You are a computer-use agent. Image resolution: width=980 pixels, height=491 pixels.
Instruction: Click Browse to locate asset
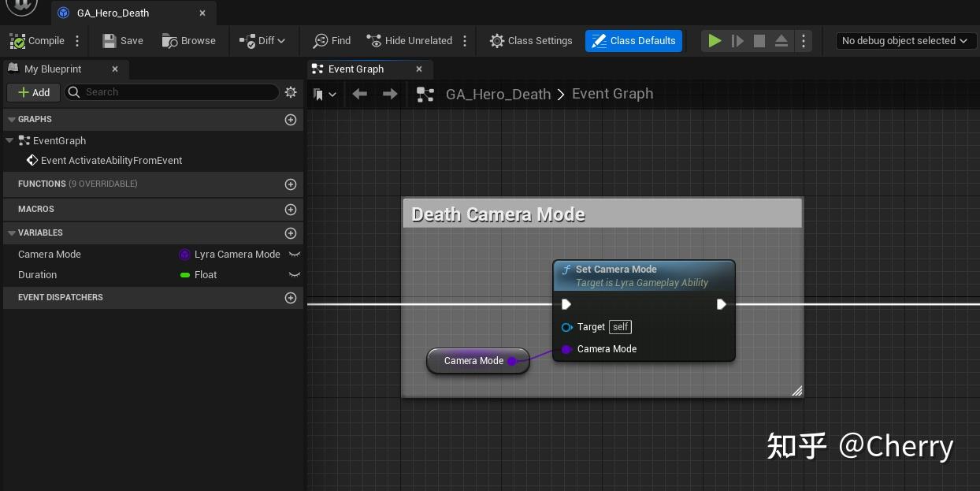coord(189,41)
